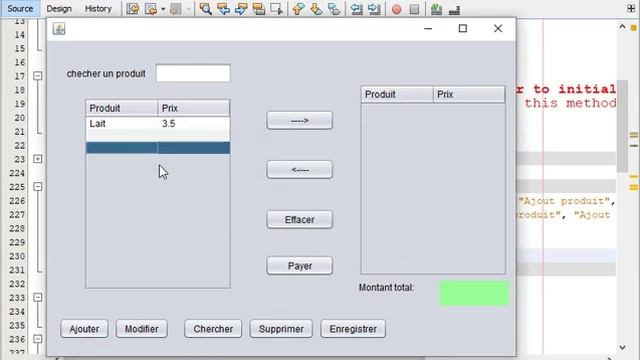The height and width of the screenshot is (360, 640).
Task: Click Find Next Occurrence icon
Action: coord(241,9)
